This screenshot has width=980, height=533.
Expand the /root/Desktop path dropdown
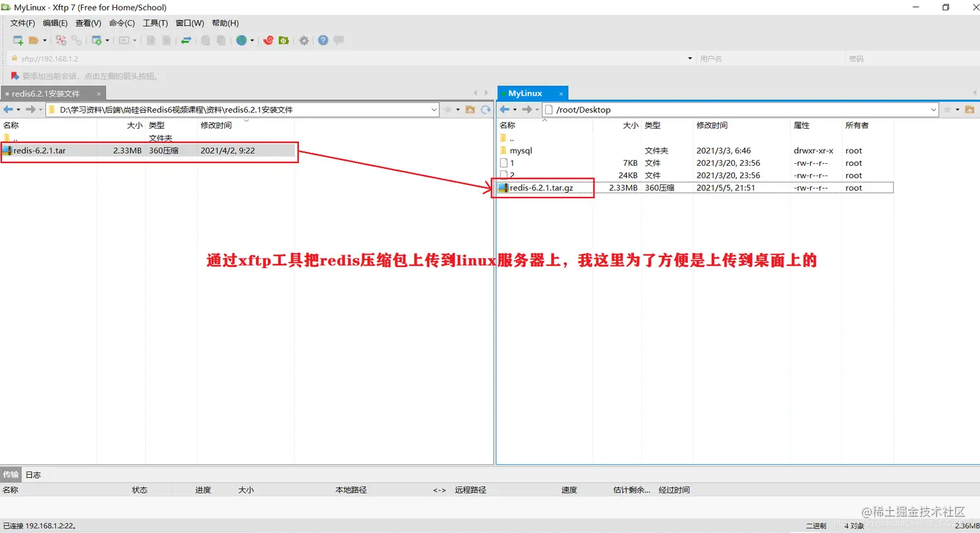[933, 109]
